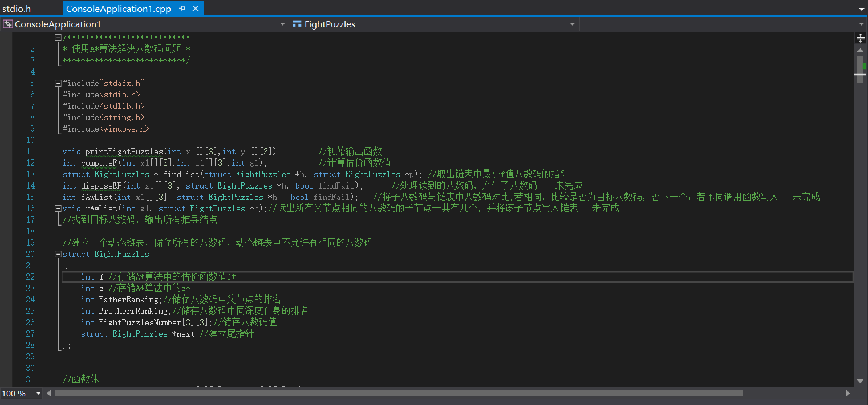Click line number 10 in the gutter
868x405 pixels.
(30, 140)
